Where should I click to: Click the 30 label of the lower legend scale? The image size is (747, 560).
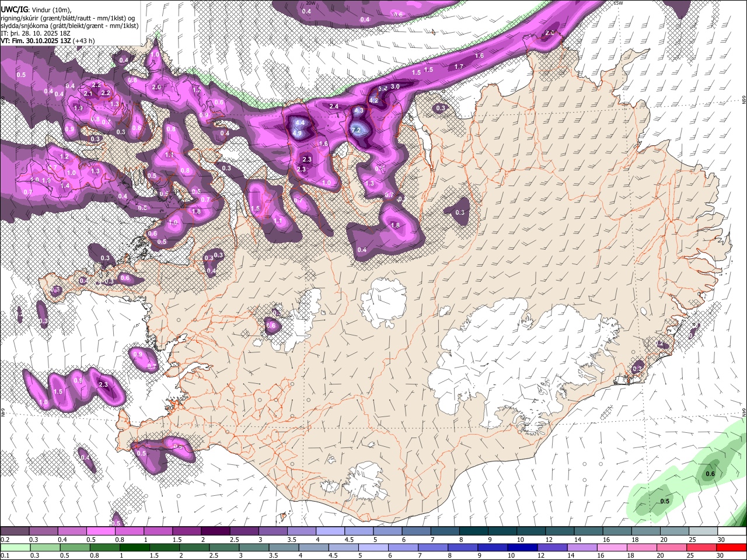point(720,555)
